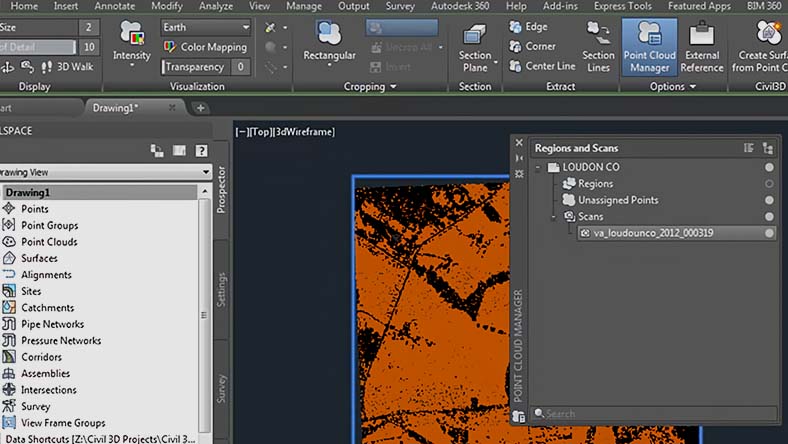Screen dimensions: 788x444
Task: Toggle visibility of va_loudounco_2012_000319 scan
Action: coord(769,233)
